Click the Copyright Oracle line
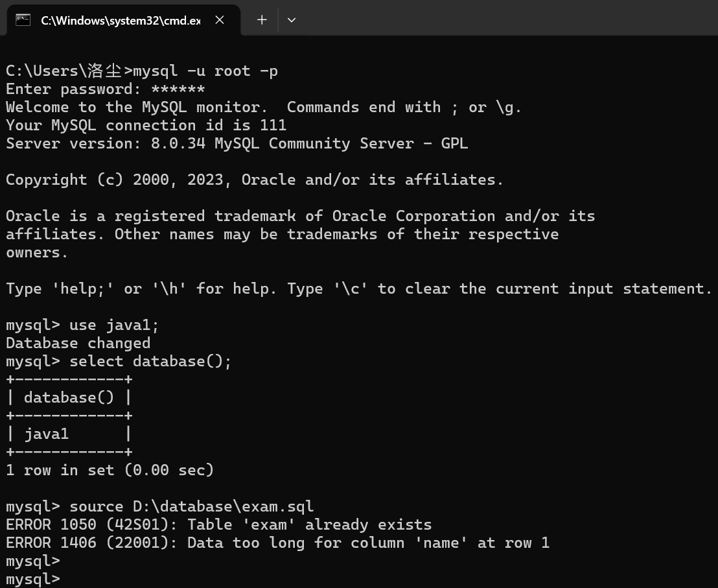The image size is (718, 588). click(x=255, y=180)
